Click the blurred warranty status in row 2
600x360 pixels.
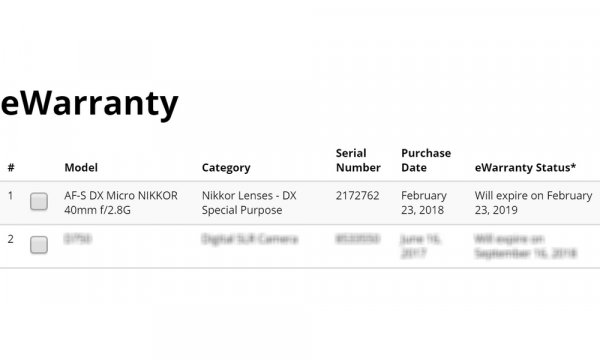525,246
